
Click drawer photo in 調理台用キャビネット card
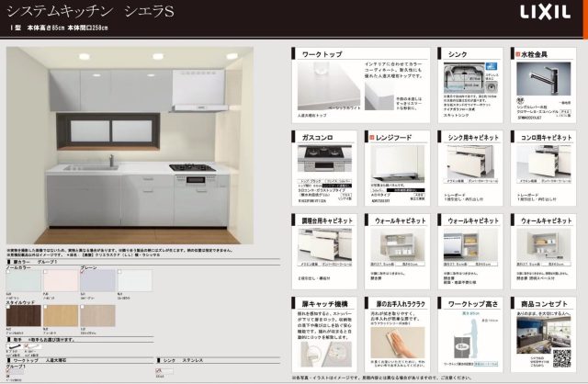click(324, 245)
